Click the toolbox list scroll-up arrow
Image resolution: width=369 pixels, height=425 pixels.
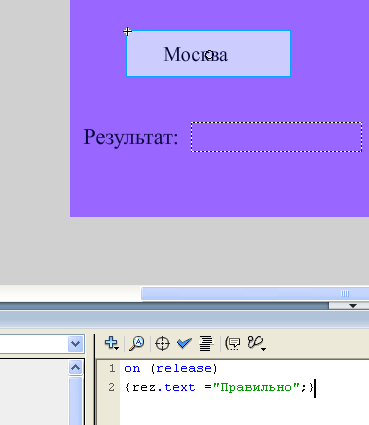[76, 368]
